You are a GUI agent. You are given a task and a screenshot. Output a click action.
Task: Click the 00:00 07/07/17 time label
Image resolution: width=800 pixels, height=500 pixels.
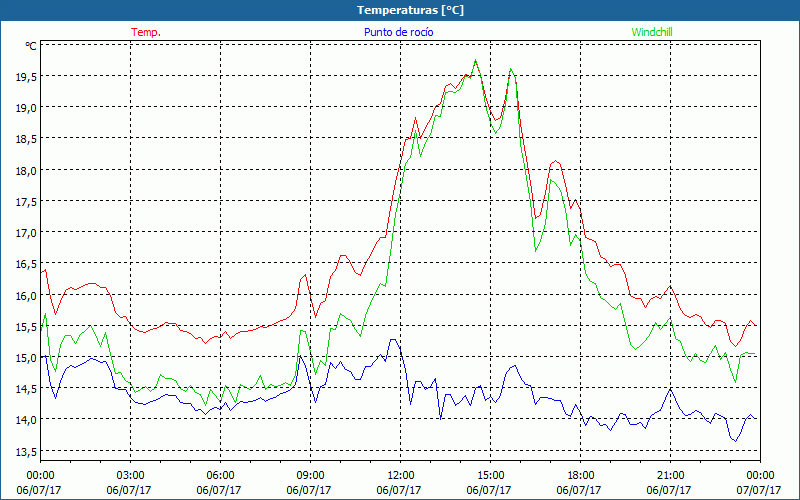click(x=759, y=483)
